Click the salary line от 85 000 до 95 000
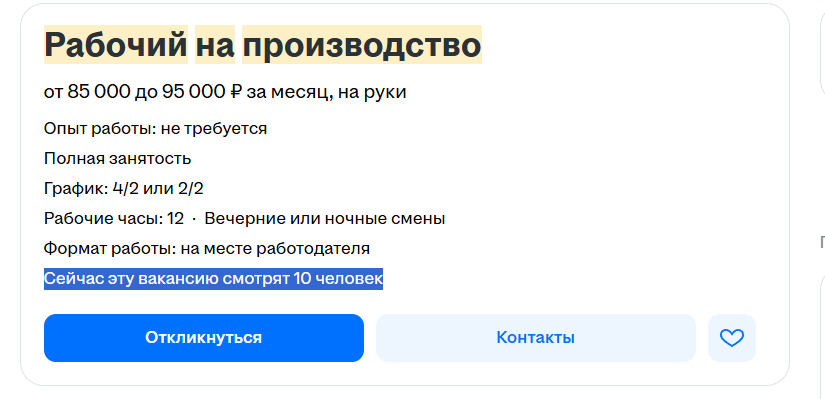 (x=225, y=92)
